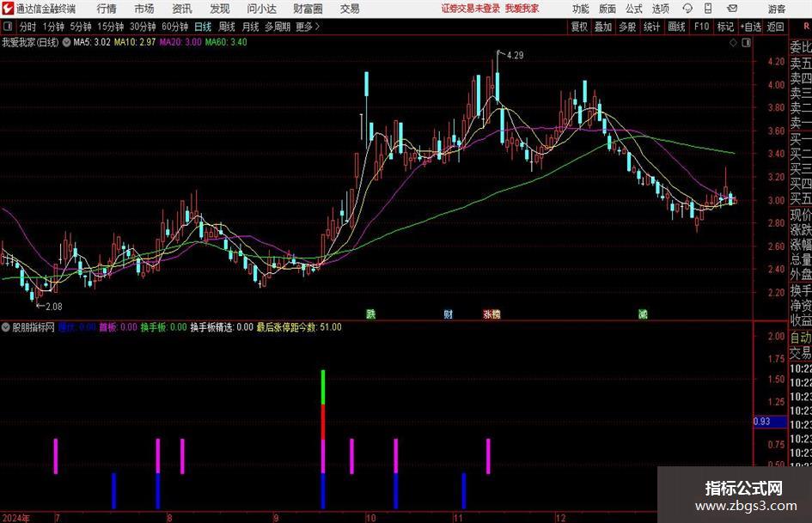Open the headset customer service icon

point(687,9)
